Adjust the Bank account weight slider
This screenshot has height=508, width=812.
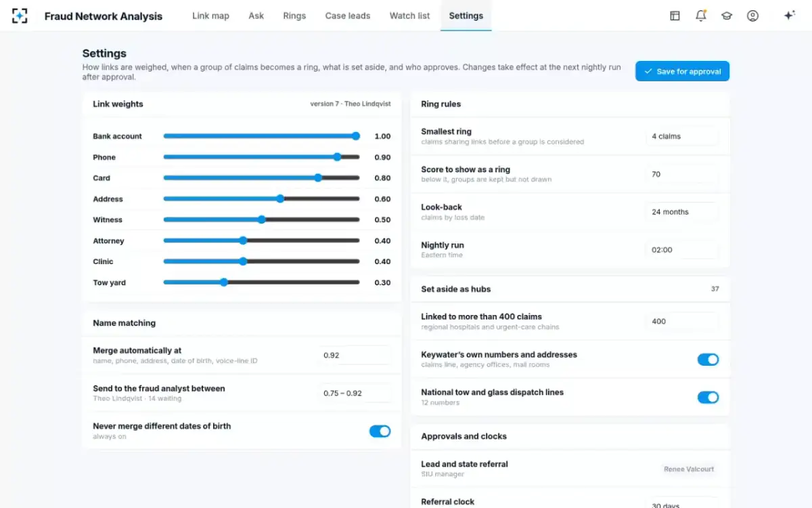pos(261,136)
